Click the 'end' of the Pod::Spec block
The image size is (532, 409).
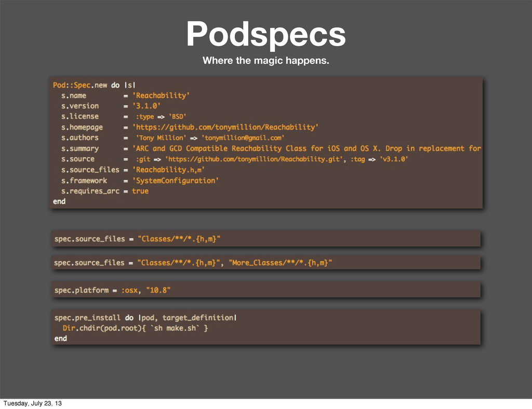click(x=59, y=201)
